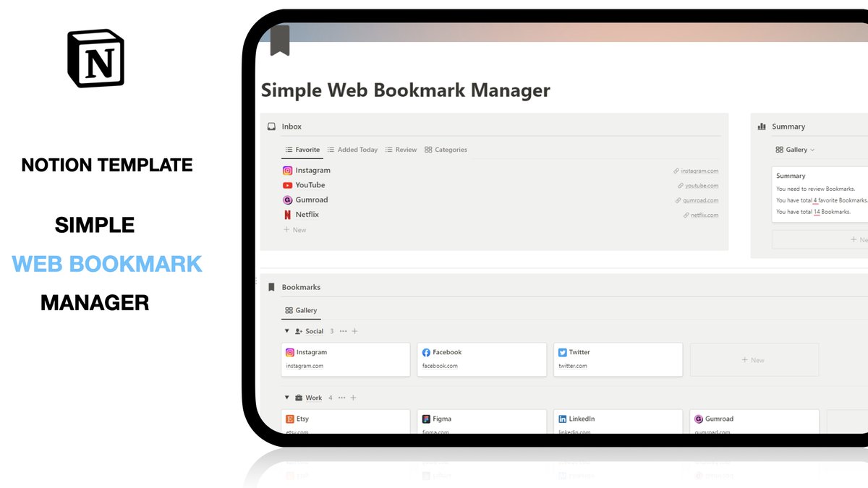
Task: Click the Instagram icon in the Favorite list
Action: [x=287, y=171]
